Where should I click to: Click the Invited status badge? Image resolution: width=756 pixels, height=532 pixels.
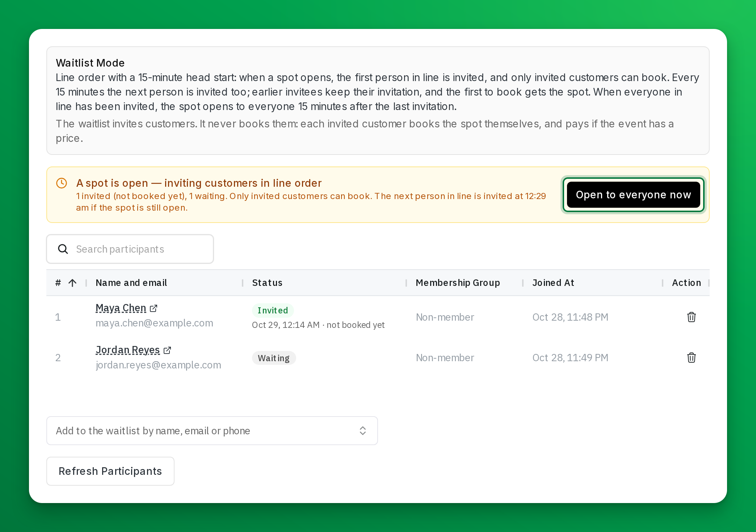coord(273,311)
